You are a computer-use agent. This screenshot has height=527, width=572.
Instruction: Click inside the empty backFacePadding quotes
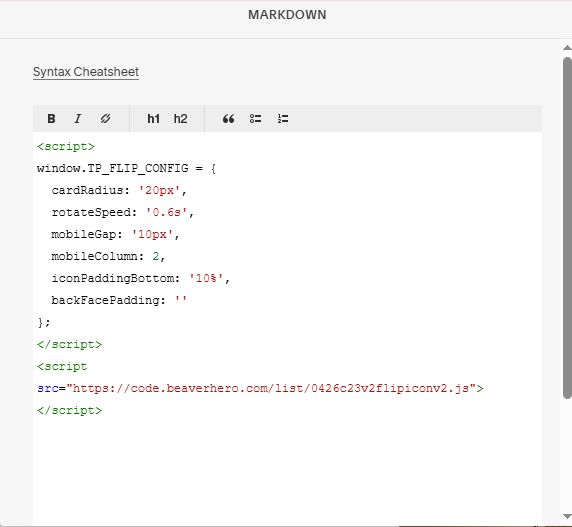181,300
